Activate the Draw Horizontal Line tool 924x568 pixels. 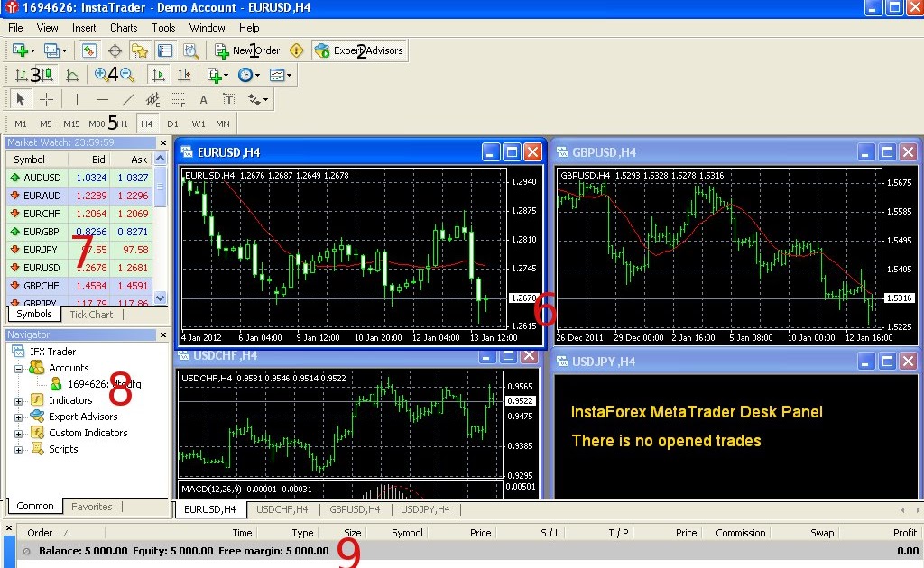click(x=102, y=98)
